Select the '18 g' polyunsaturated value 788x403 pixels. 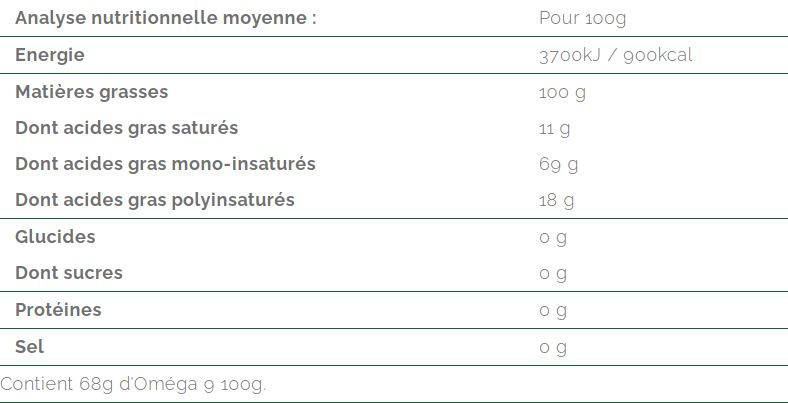click(556, 200)
